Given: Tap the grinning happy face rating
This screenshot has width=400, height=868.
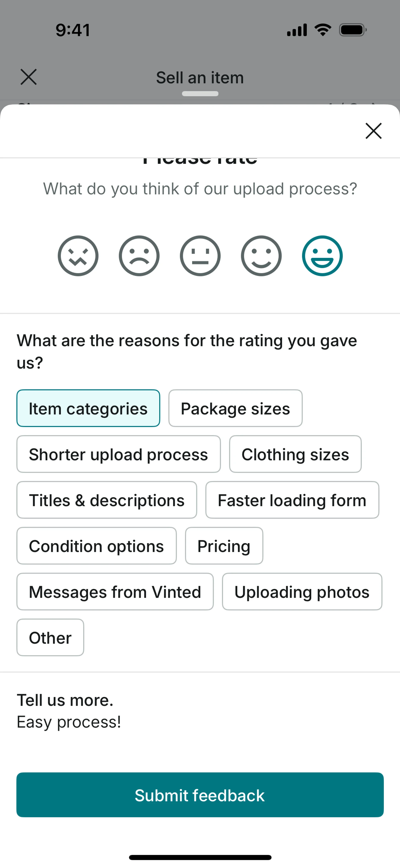Looking at the screenshot, I should 322,256.
